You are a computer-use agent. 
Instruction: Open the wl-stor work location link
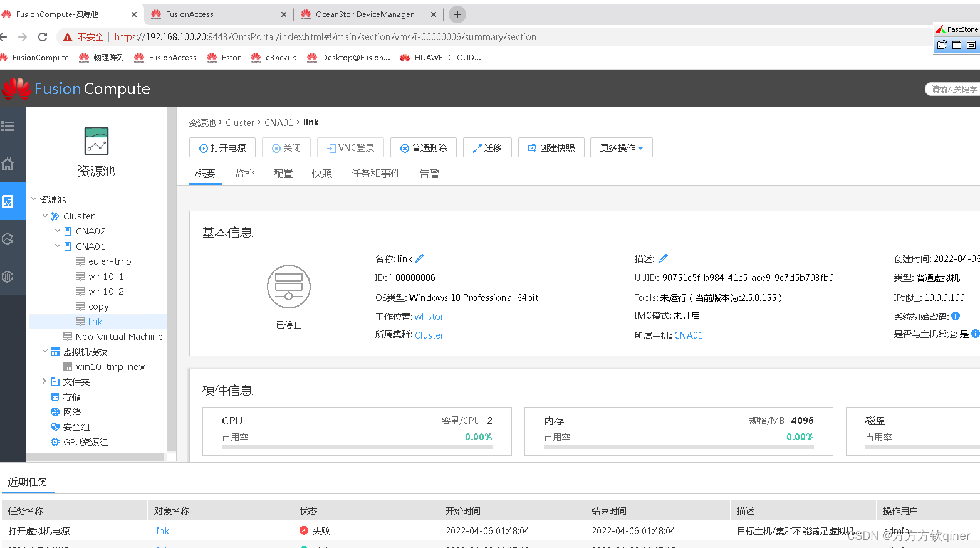click(x=429, y=317)
